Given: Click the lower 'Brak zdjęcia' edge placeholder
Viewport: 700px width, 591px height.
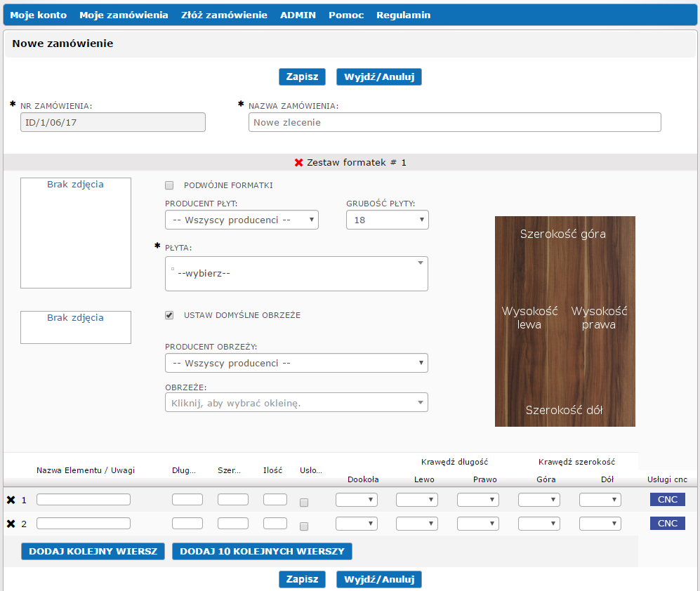Looking at the screenshot, I should tap(76, 327).
